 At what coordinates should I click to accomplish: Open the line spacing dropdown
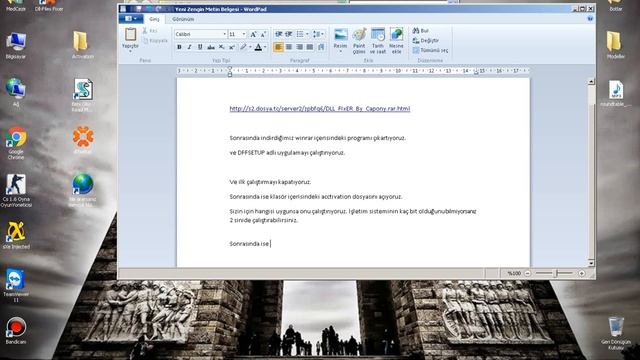click(318, 34)
